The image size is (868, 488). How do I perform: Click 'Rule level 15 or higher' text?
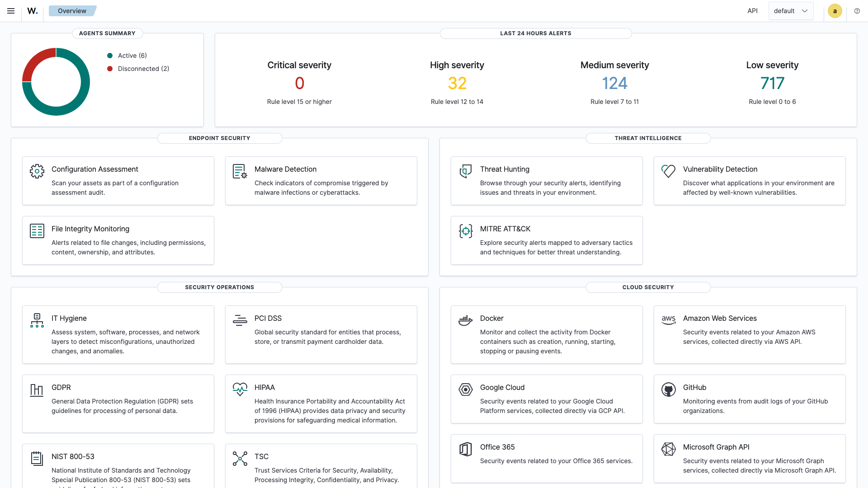pyautogui.click(x=299, y=102)
